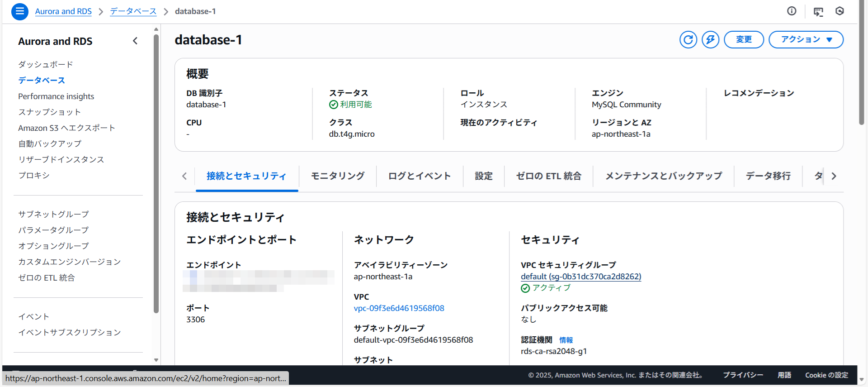The width and height of the screenshot is (868, 387).
Task: Click the hexagon settings icon in header
Action: click(840, 11)
